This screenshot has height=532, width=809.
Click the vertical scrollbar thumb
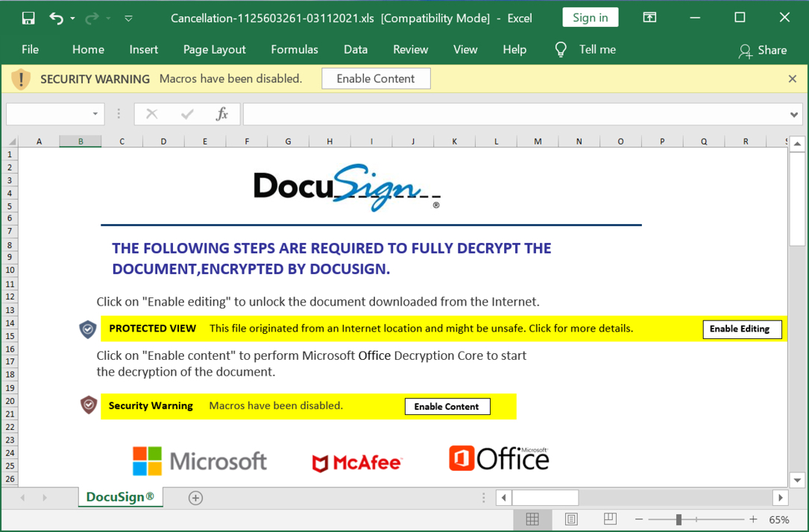[797, 199]
